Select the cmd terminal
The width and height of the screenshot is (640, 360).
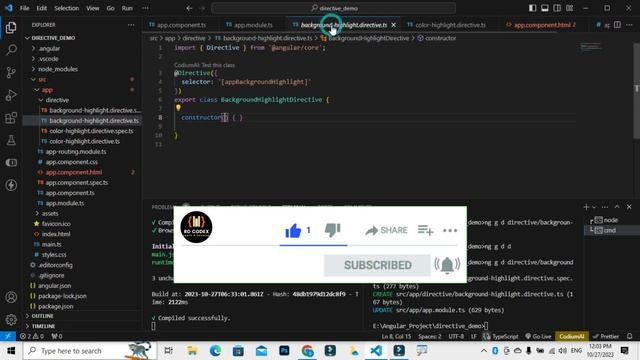pyautogui.click(x=610, y=230)
